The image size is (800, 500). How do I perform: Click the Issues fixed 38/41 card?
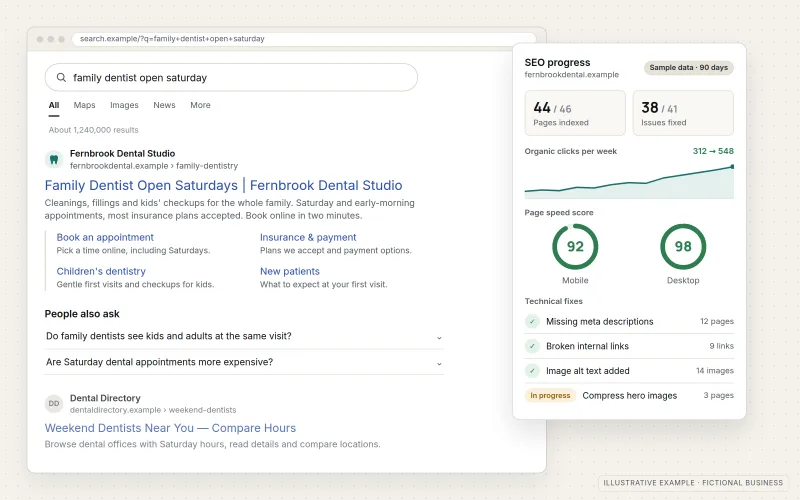point(683,113)
